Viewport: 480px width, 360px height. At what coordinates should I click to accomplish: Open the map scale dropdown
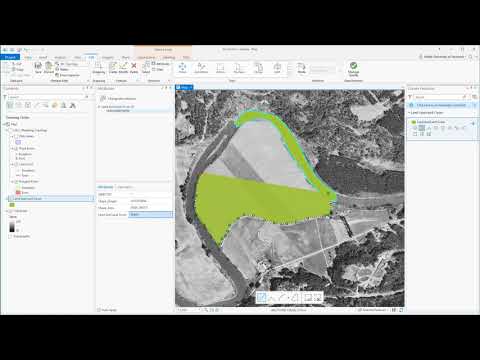[200, 310]
